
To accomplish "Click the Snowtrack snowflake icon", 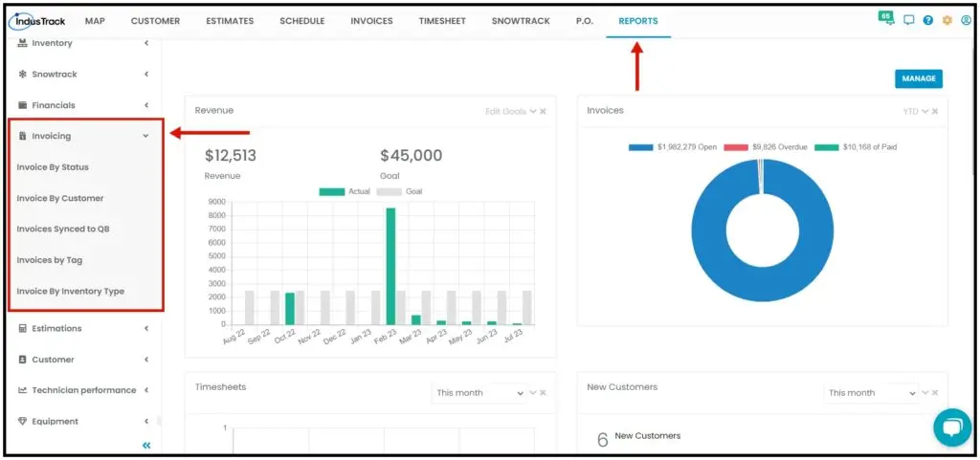I will [x=23, y=75].
